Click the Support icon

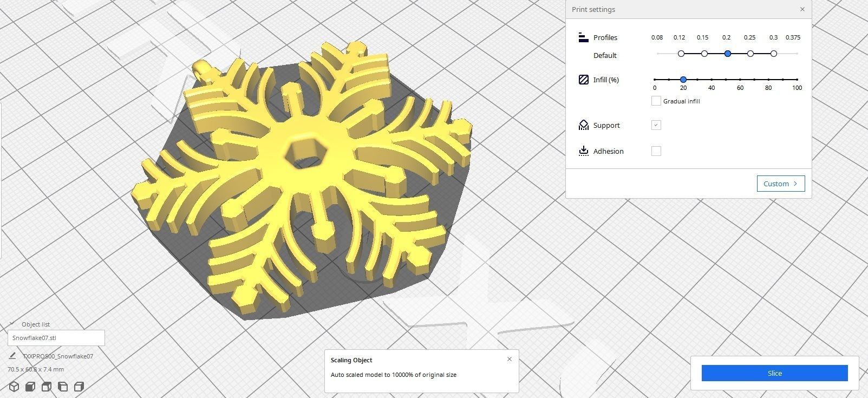pos(583,125)
